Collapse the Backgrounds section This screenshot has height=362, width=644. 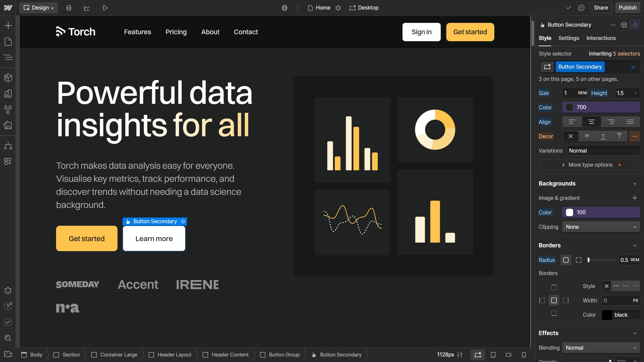pyautogui.click(x=635, y=184)
